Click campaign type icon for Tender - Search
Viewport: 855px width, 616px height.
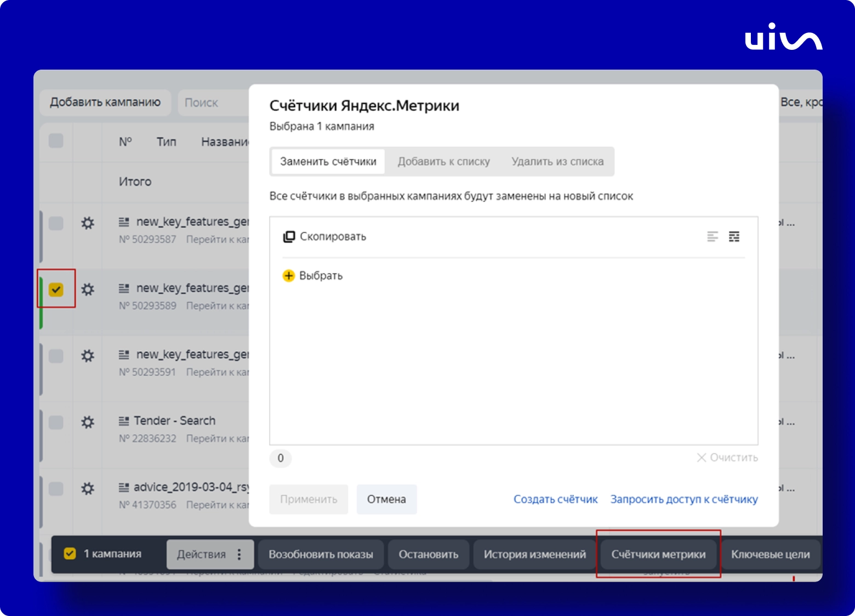pos(124,421)
